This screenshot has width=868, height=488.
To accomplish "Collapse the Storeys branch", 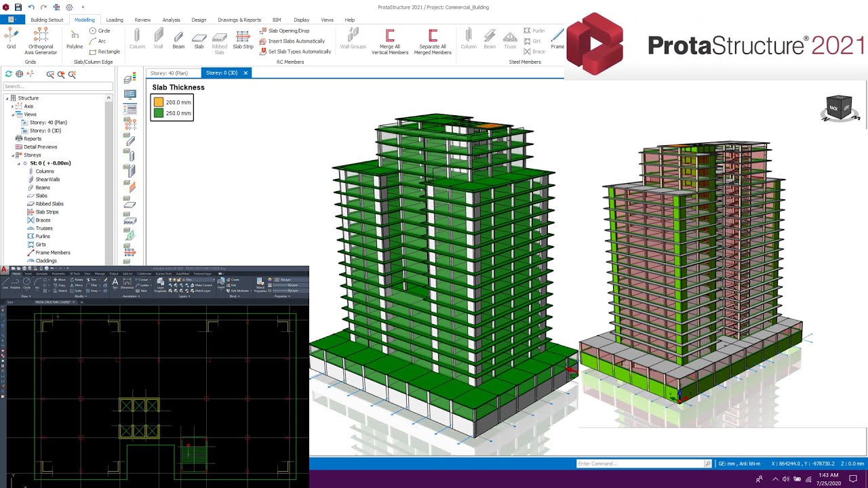I will pos(12,155).
